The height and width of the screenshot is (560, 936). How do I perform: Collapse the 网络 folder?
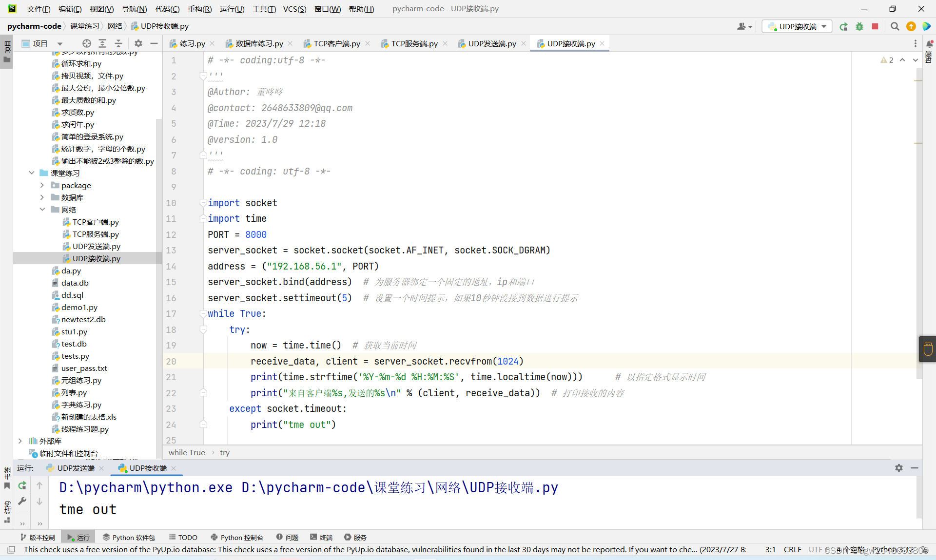(43, 209)
